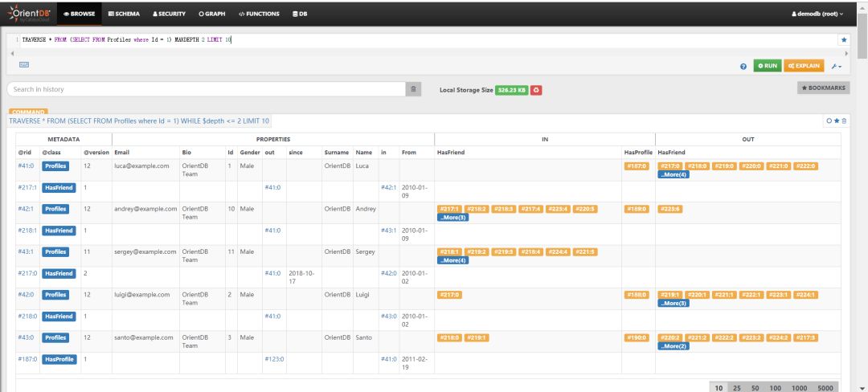Open the wrench settings dropdown
This screenshot has width=868, height=392.
pos(836,67)
